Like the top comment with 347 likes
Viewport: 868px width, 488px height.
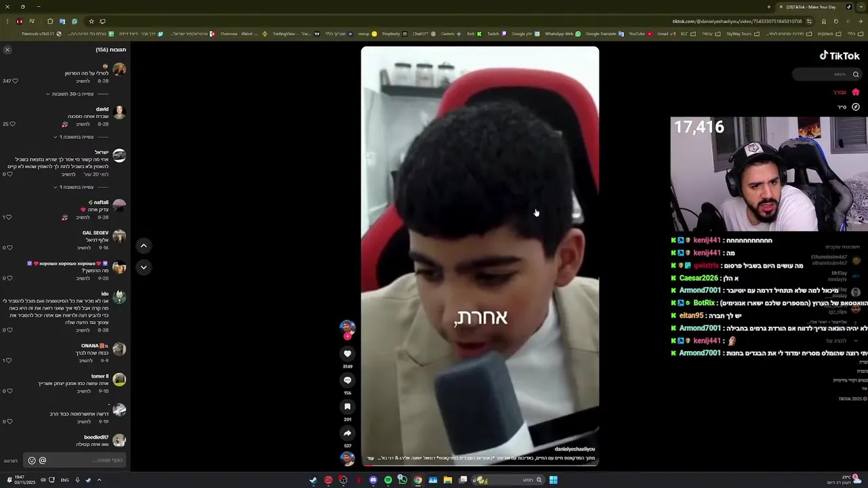[x=15, y=81]
